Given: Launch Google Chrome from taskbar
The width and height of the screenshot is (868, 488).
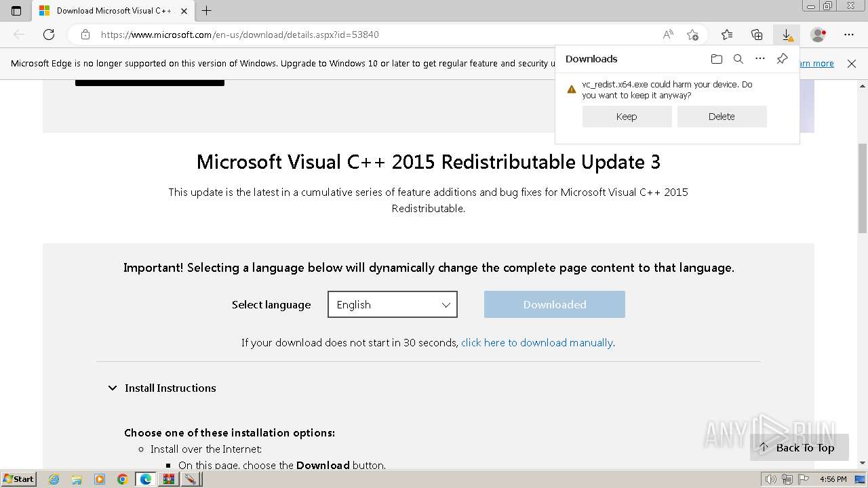Looking at the screenshot, I should click(x=123, y=479).
